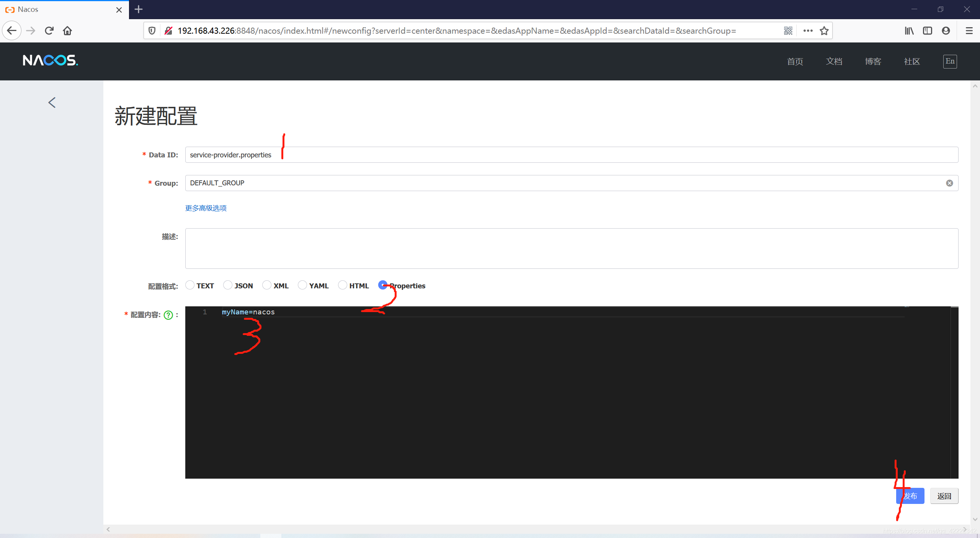Image resolution: width=980 pixels, height=538 pixels.
Task: Switch language with the En button
Action: 950,61
